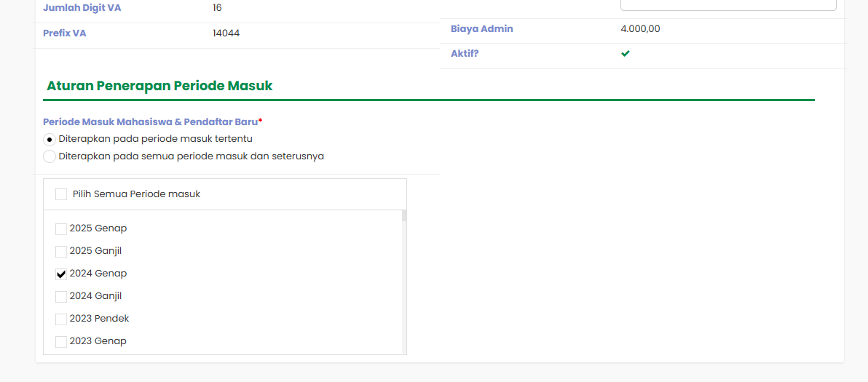This screenshot has height=382, width=868.
Task: Choose 'Diterapkan pada semua periode masuk dan seterusnya'
Action: (50, 156)
